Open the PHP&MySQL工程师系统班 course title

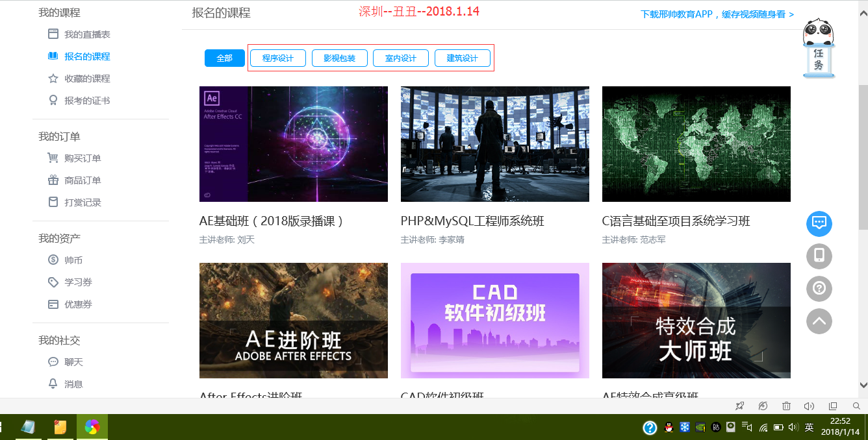[x=472, y=221]
